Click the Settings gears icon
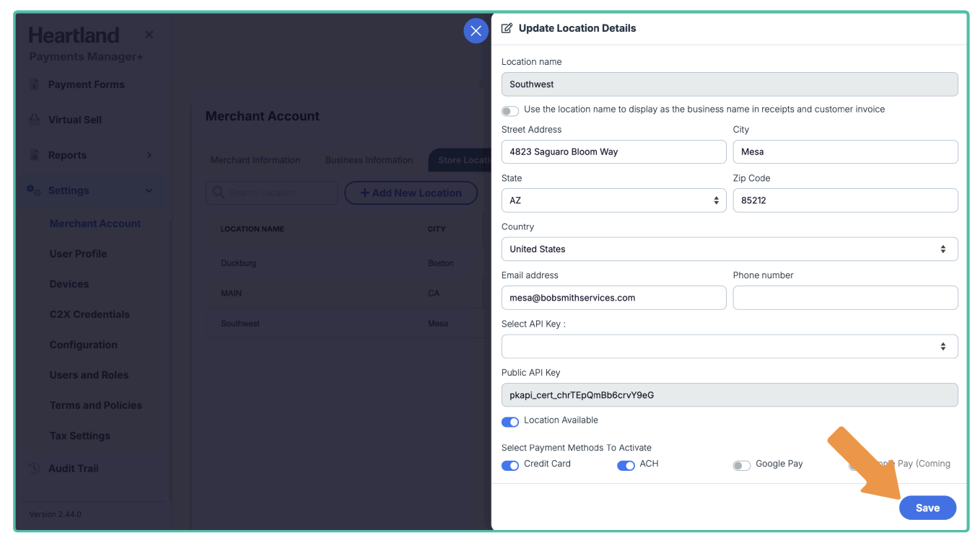 click(33, 190)
